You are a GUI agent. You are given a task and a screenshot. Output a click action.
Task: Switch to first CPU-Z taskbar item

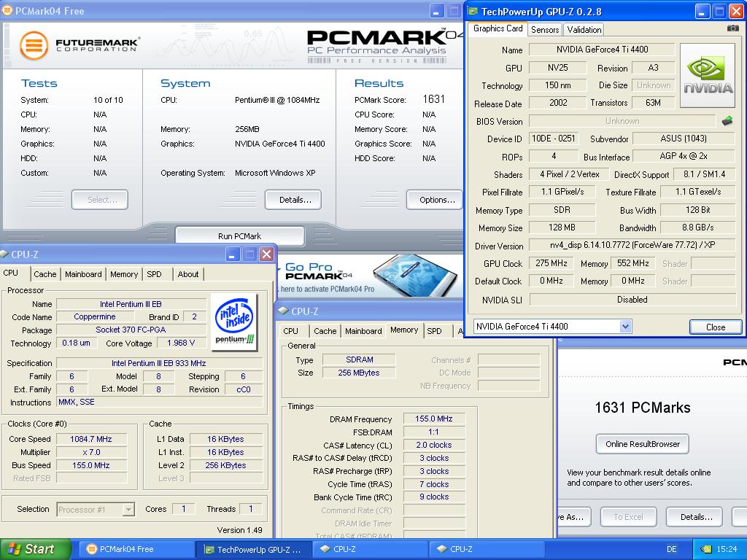370,549
